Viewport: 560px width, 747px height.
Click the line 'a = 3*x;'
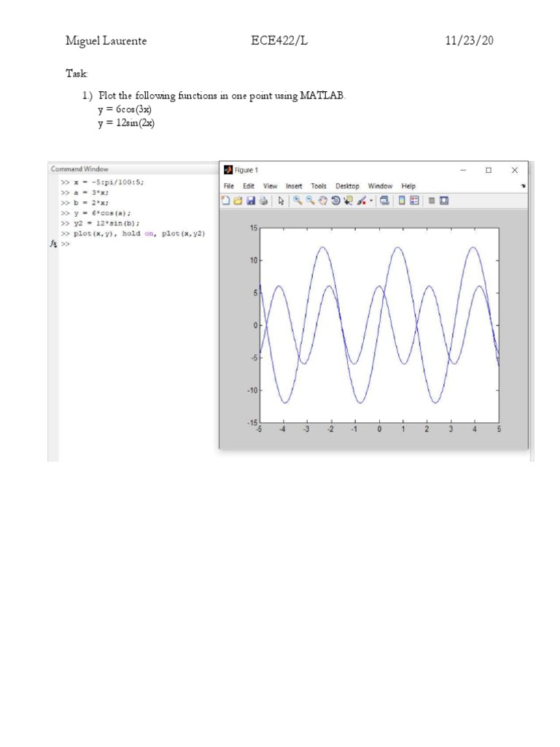coord(91,193)
